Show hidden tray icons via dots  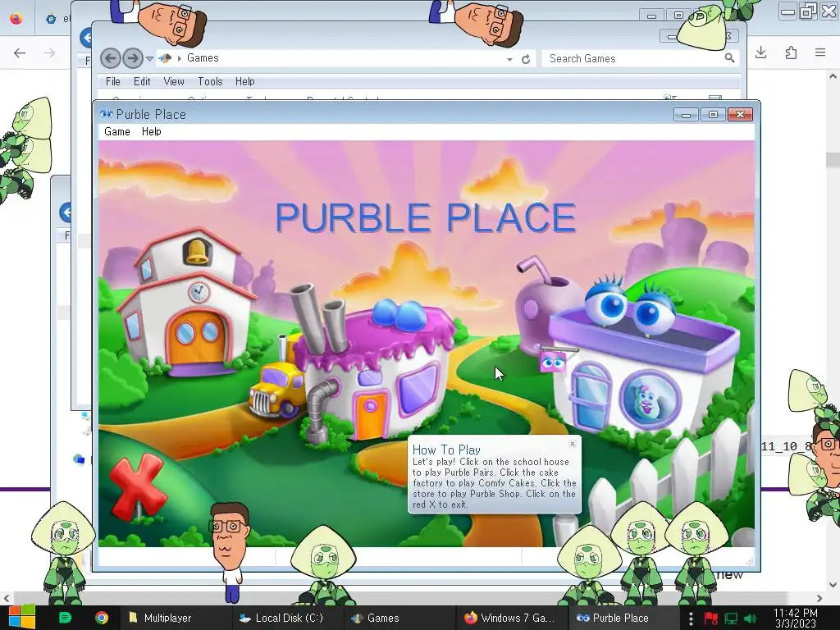tap(691, 619)
